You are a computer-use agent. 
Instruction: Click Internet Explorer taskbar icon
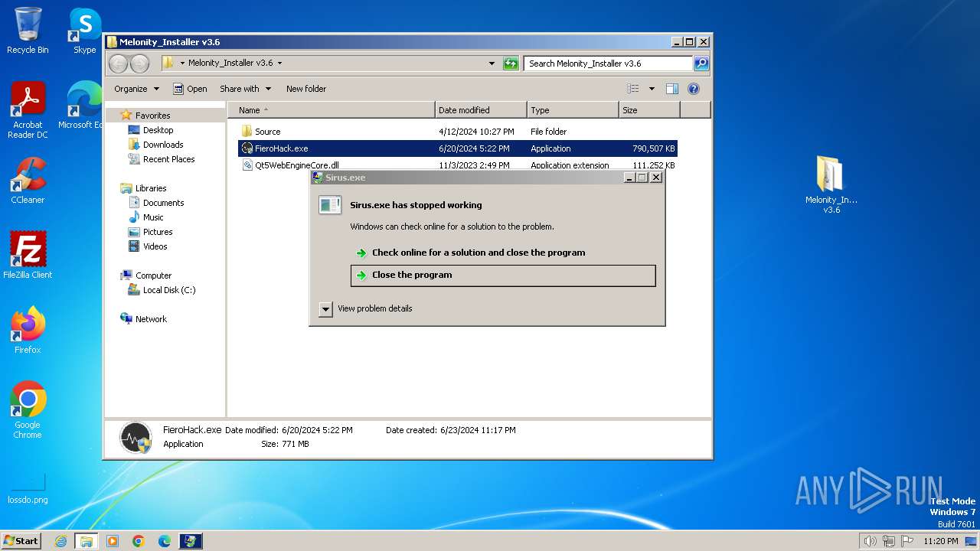click(x=60, y=541)
